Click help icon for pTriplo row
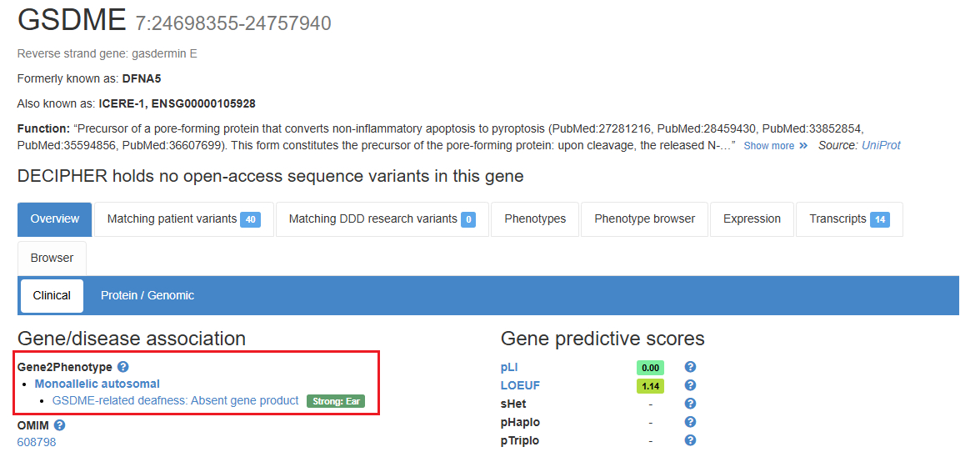The width and height of the screenshot is (980, 462). tap(690, 440)
